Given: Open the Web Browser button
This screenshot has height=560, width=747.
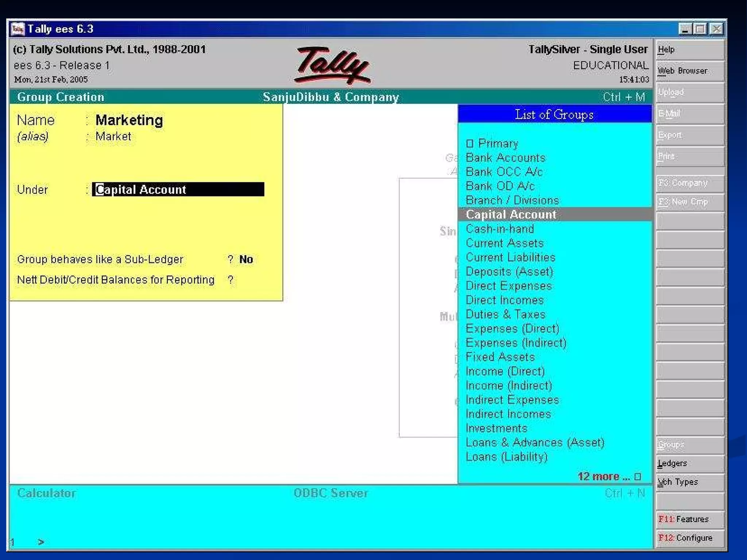Looking at the screenshot, I should [x=689, y=71].
